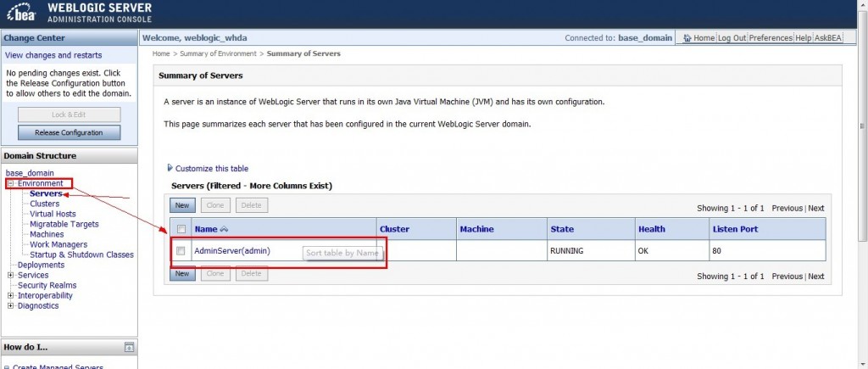The height and width of the screenshot is (369, 868).
Task: Click the Name column sort arrows icon
Action: click(x=225, y=229)
